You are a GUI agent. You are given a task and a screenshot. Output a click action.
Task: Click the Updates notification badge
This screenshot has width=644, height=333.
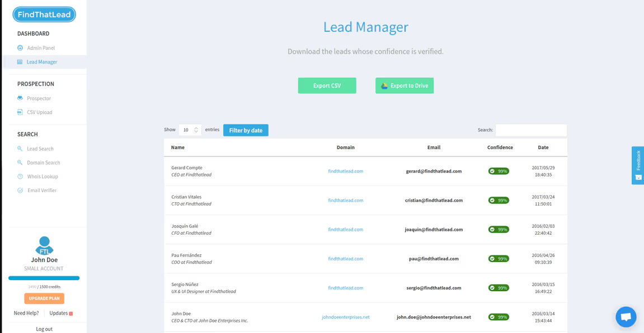pyautogui.click(x=71, y=314)
